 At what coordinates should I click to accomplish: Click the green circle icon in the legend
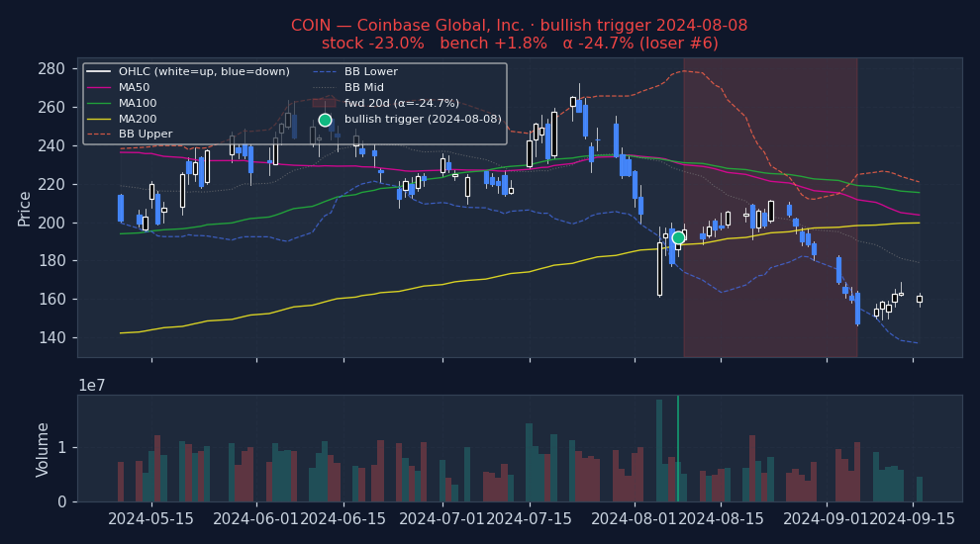[325, 120]
